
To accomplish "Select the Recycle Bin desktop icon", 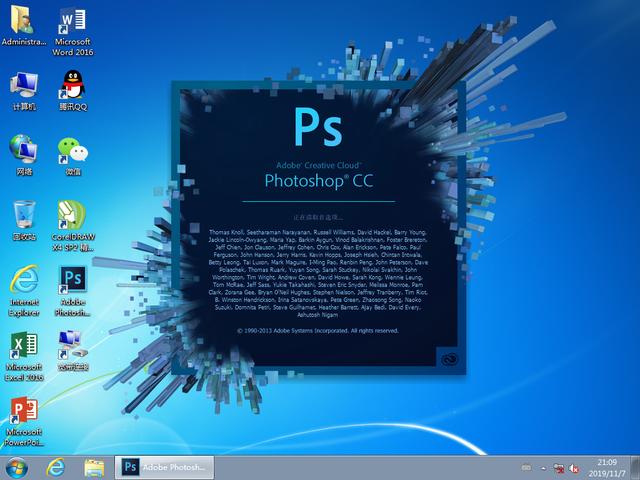I will click(24, 220).
